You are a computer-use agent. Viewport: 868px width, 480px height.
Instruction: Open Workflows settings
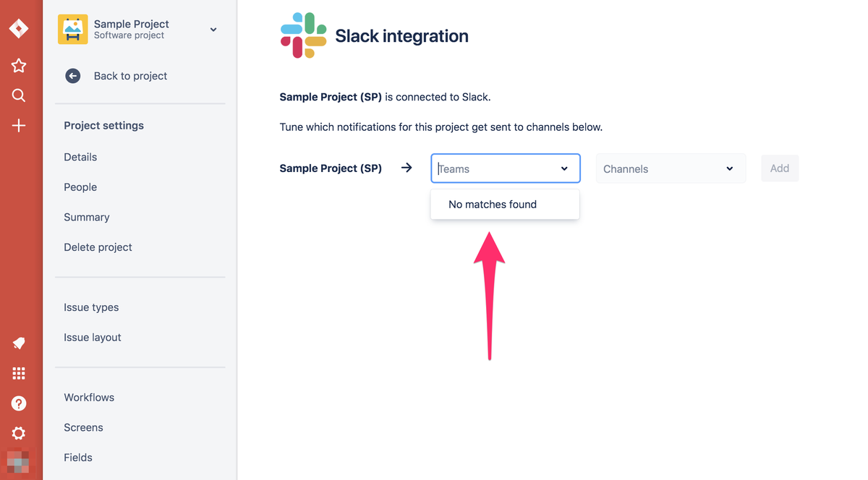89,398
